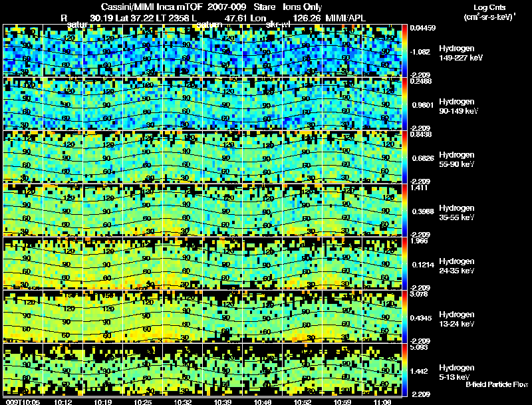
Task: Click the 10:19 time axis label
Action: 103,402
